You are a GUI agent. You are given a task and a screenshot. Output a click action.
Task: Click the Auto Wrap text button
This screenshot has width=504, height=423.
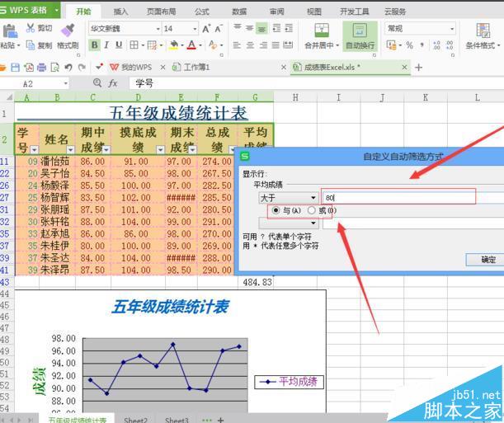coord(360,36)
